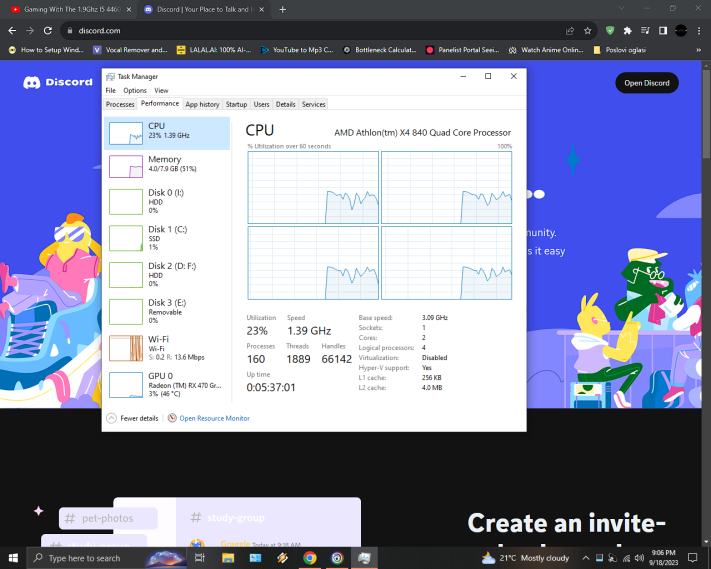Click the taskbar search box

pyautogui.click(x=107, y=558)
